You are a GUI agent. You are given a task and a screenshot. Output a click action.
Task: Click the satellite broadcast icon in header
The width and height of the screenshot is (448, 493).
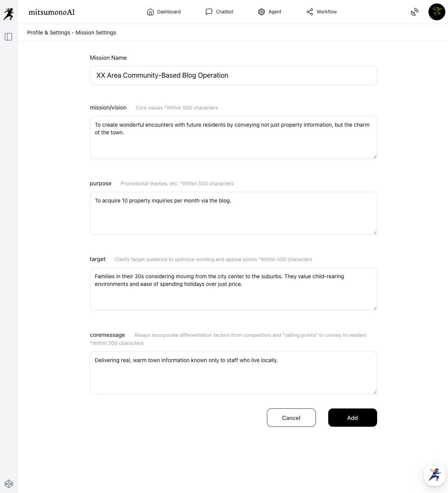(x=415, y=12)
